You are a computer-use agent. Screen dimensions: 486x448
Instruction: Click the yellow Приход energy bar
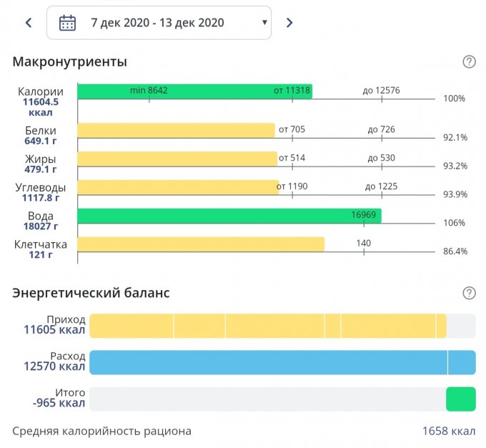click(x=267, y=325)
